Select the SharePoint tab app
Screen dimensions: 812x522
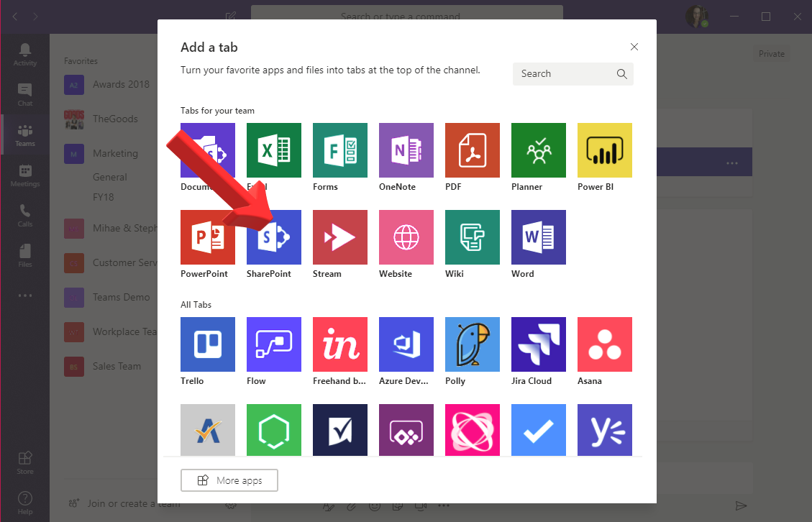pos(274,238)
